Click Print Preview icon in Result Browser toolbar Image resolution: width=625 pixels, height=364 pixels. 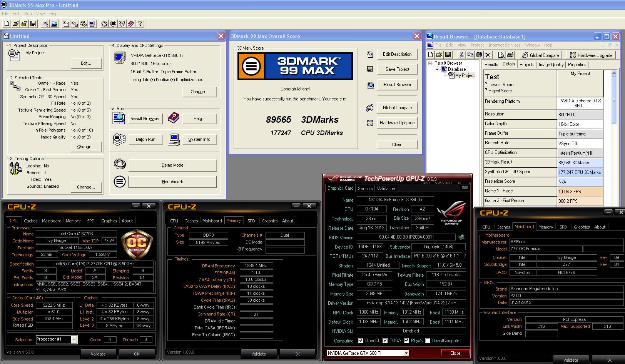click(501, 55)
